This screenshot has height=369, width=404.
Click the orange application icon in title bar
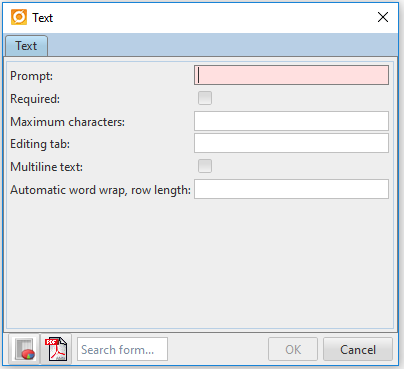point(19,17)
